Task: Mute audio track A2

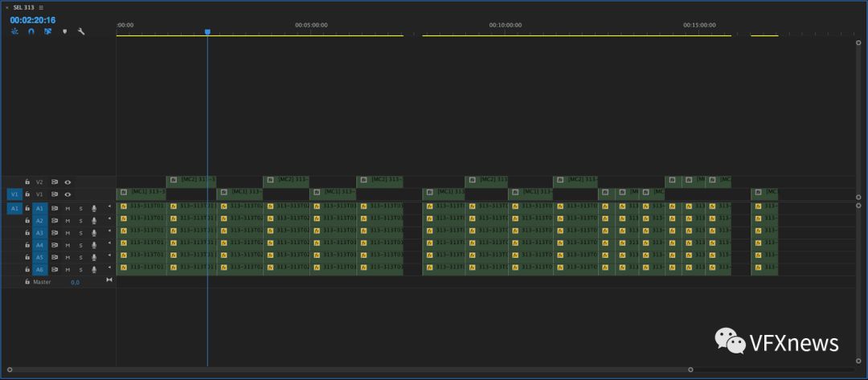Action: (x=68, y=220)
